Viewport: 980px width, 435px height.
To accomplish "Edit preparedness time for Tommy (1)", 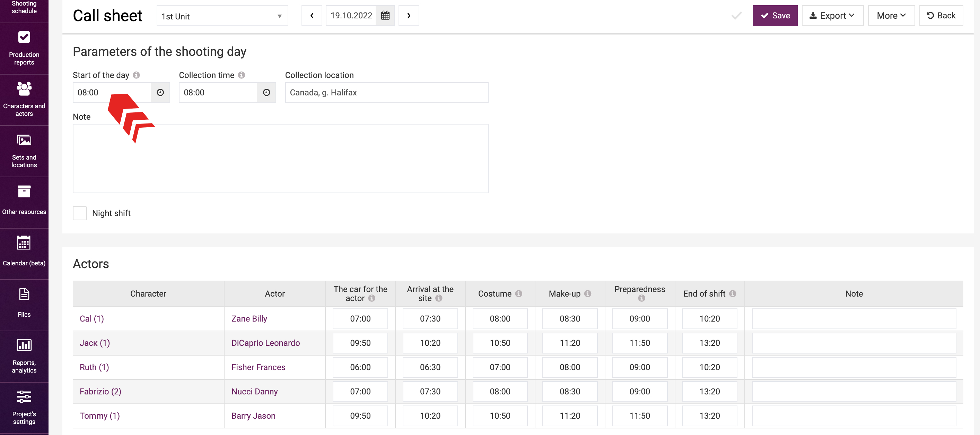I will tap(639, 416).
